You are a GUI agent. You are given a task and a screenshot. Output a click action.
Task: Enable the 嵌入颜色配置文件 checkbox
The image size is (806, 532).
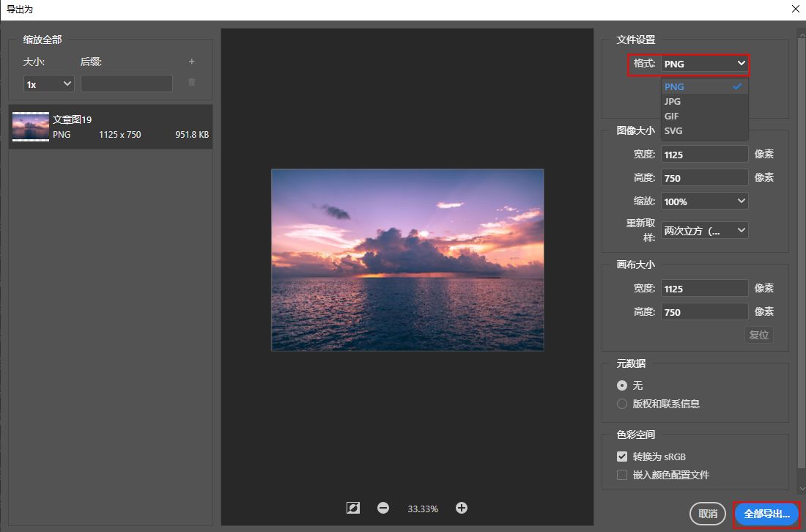tap(622, 475)
